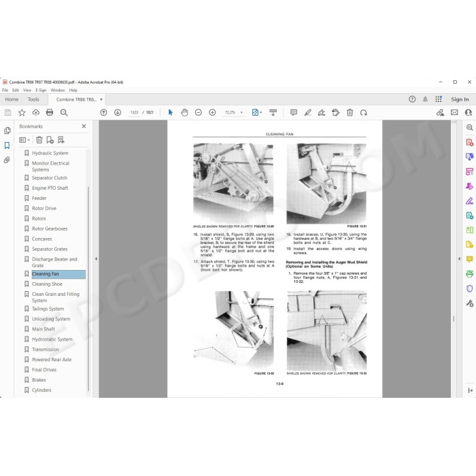This screenshot has width=476, height=476.
Task: Close the Combine TR86 document tab
Action: tap(101, 99)
